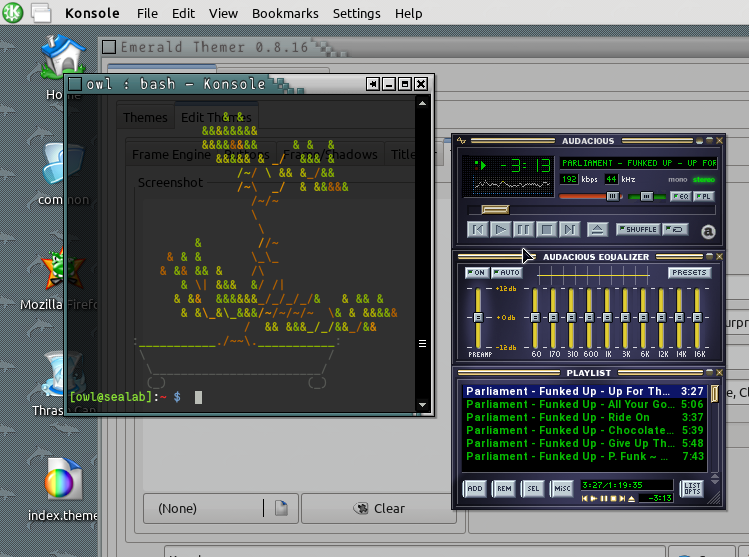Click playlist mini eject button
749x557 pixels.
tap(631, 499)
